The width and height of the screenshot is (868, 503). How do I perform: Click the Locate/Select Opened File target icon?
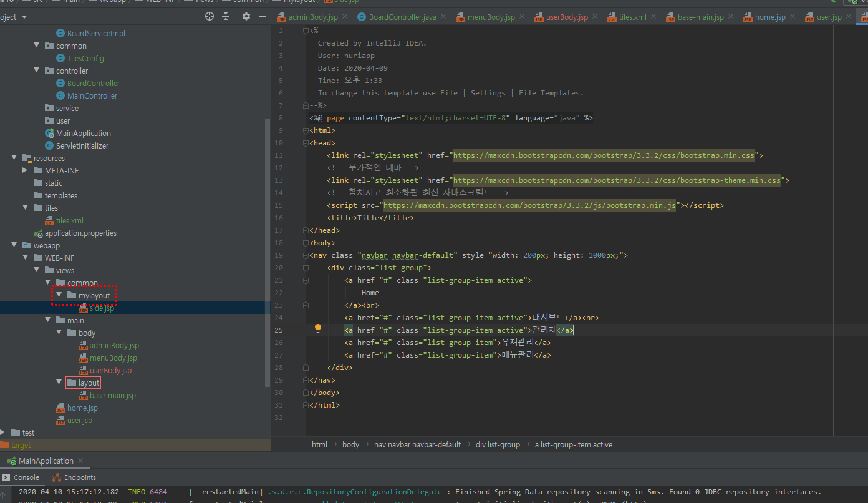[210, 17]
